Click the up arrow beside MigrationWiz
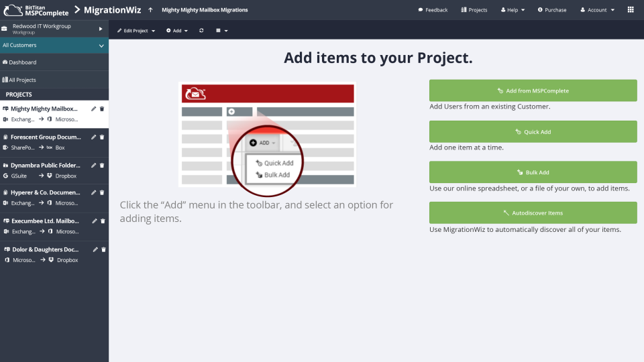Viewport: 644px width, 362px height. pos(150,10)
